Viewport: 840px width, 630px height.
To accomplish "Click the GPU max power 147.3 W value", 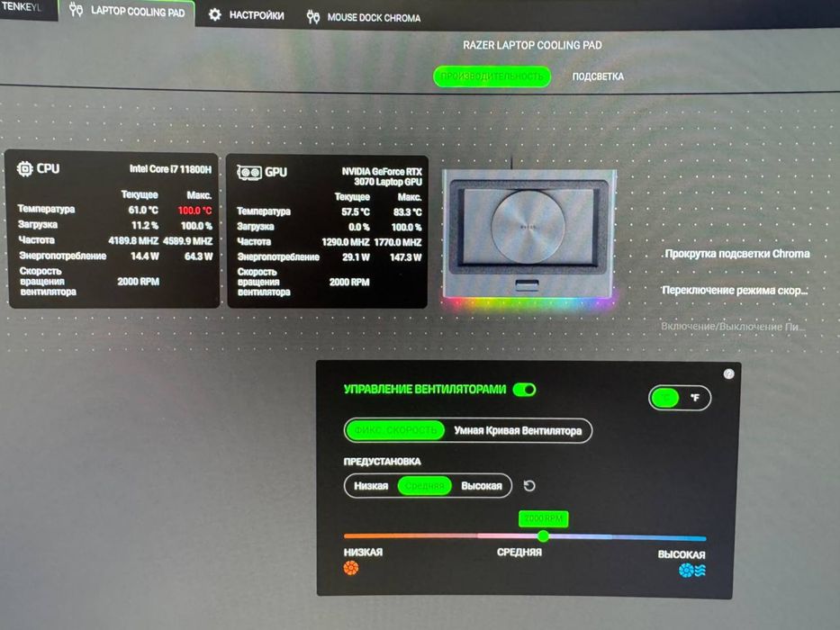I will point(405,257).
